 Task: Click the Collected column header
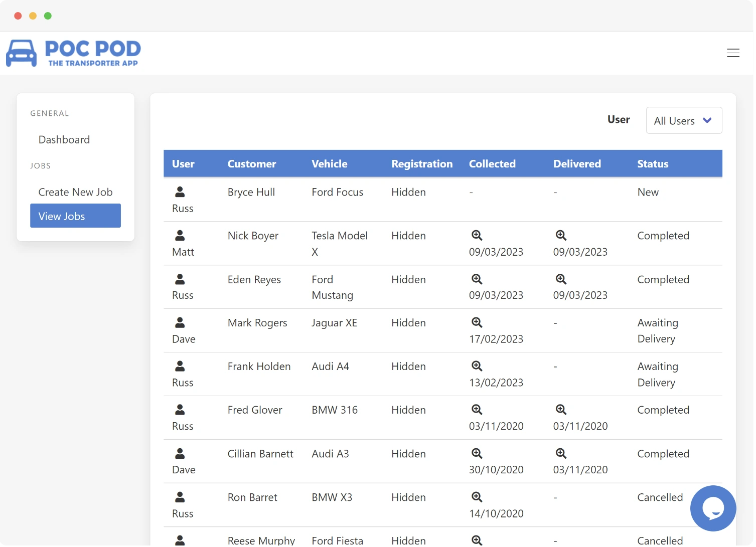coord(492,163)
